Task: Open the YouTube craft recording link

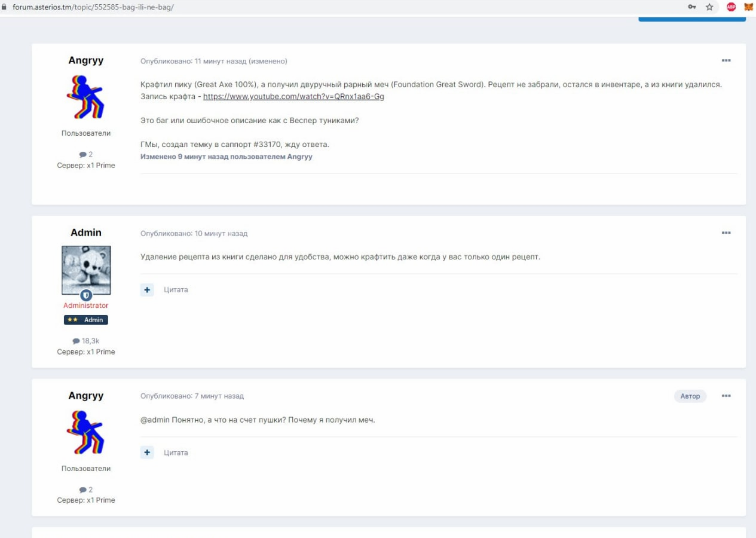Action: point(293,96)
